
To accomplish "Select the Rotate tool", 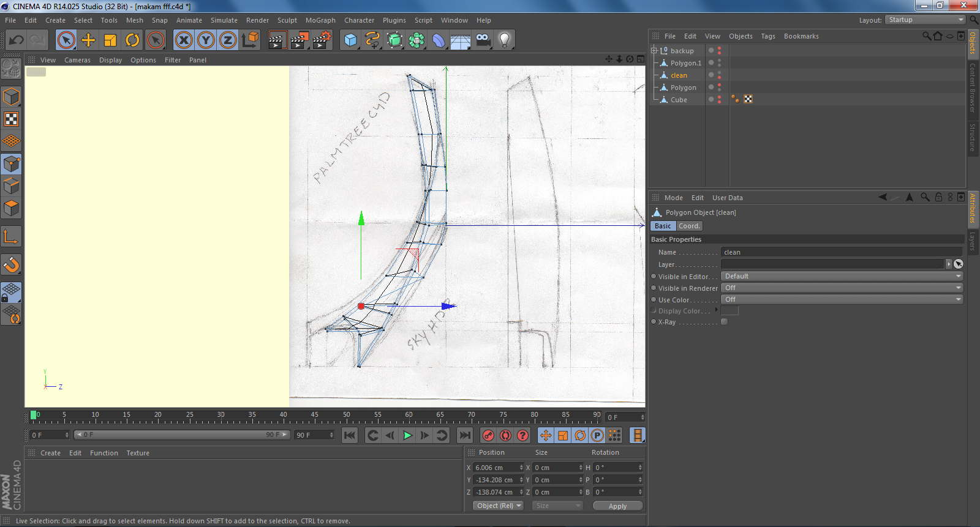I will click(x=132, y=40).
